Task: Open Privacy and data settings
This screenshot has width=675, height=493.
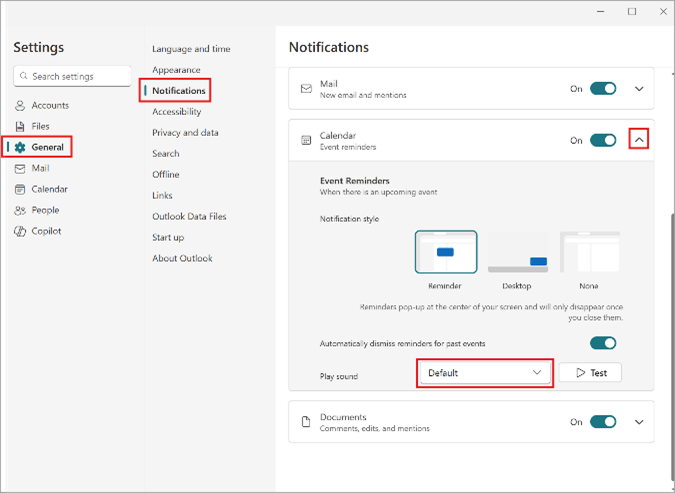Action: point(185,133)
